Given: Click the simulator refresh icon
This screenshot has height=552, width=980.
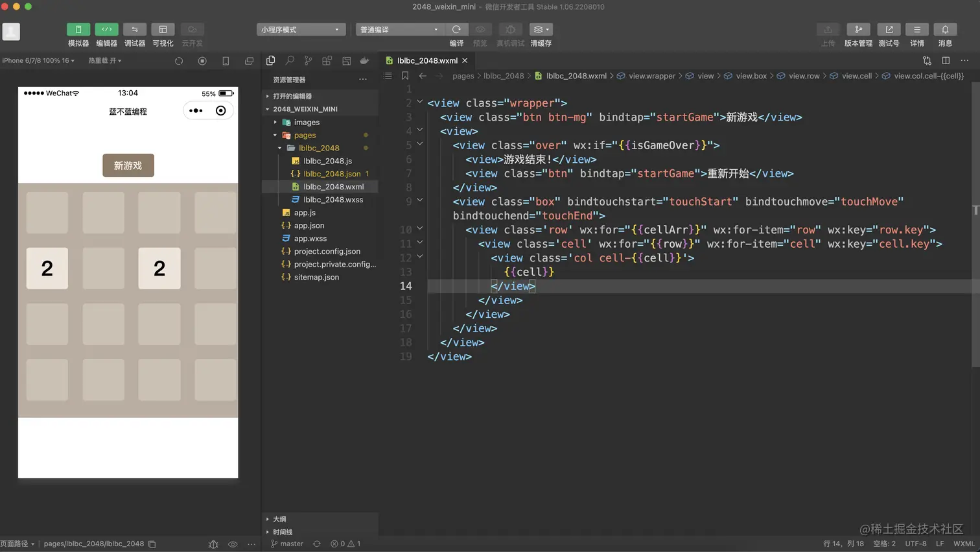Looking at the screenshot, I should point(179,61).
